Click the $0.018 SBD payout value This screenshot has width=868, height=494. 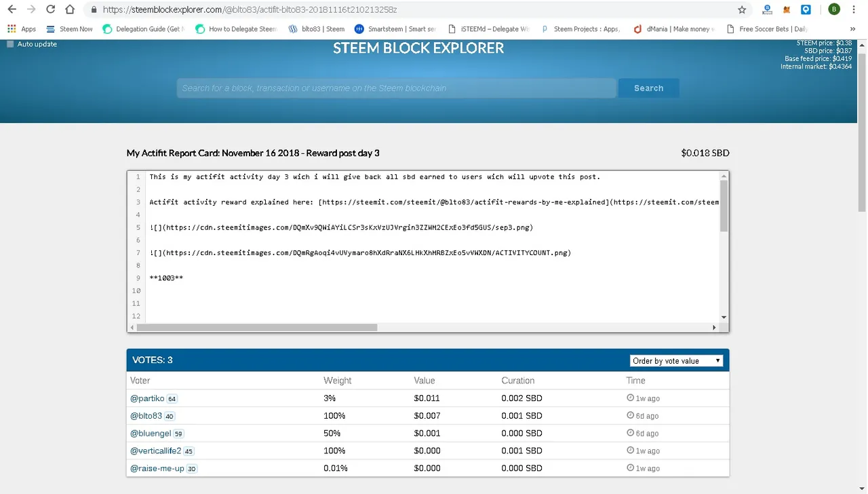pos(705,153)
